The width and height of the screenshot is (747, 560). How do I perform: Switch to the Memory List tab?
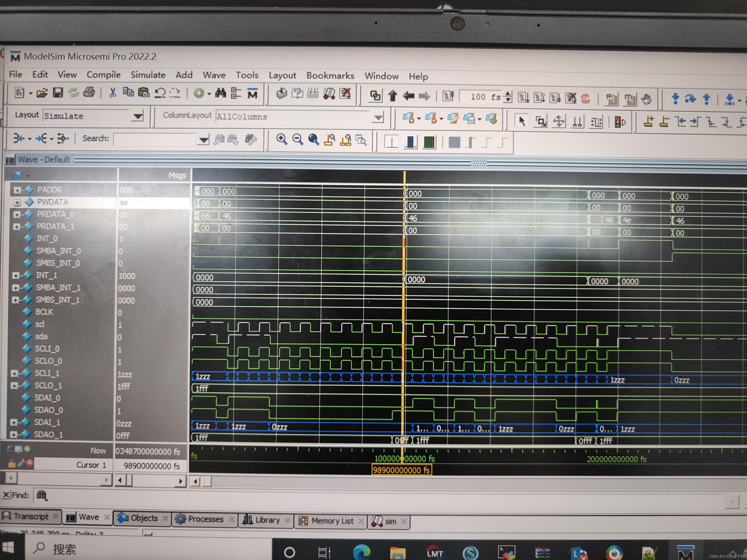click(331, 521)
